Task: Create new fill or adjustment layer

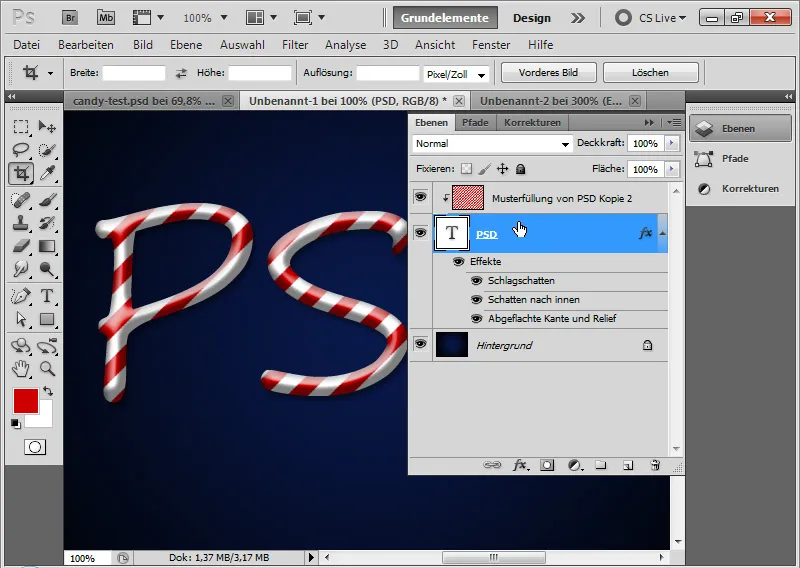Action: 575,465
